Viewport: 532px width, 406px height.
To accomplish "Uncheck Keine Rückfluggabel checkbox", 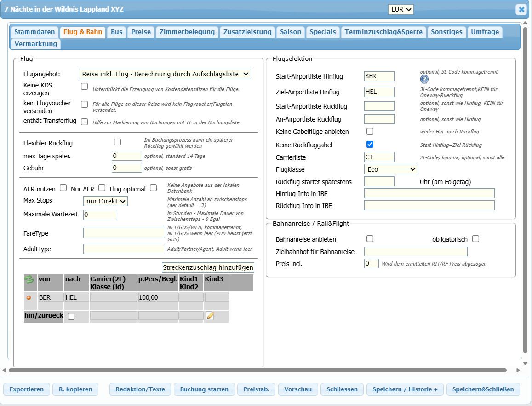I will (x=370, y=145).
